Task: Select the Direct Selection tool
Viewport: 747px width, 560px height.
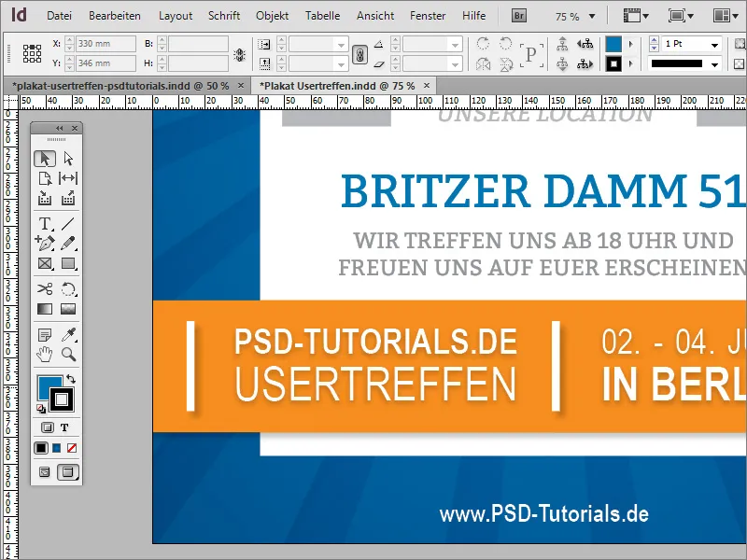Action: (x=66, y=158)
